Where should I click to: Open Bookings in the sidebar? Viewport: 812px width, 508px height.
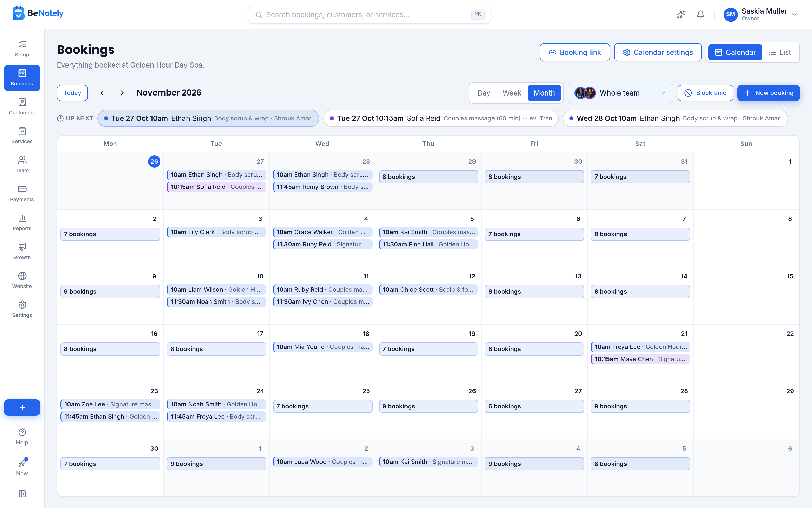22,78
